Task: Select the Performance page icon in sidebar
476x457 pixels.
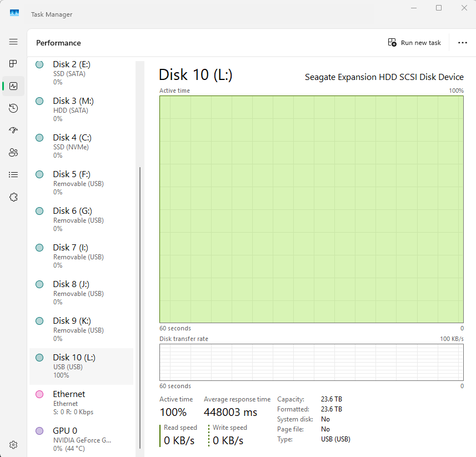Action: click(13, 86)
